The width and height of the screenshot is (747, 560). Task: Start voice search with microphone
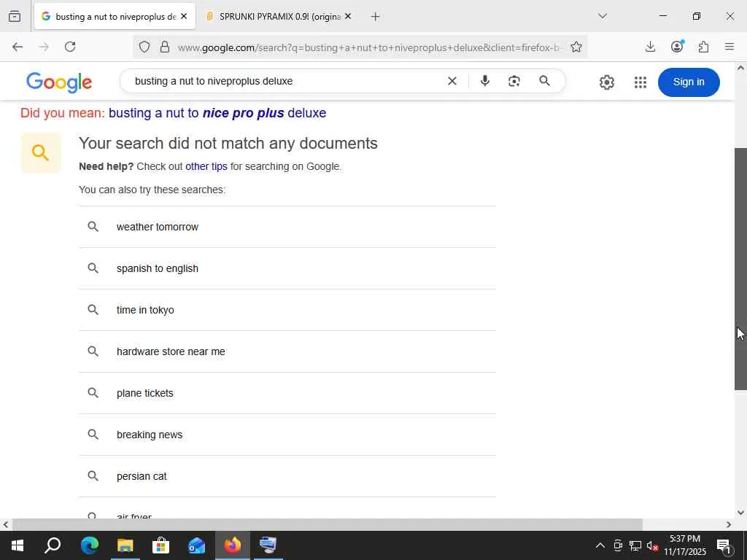point(485,81)
